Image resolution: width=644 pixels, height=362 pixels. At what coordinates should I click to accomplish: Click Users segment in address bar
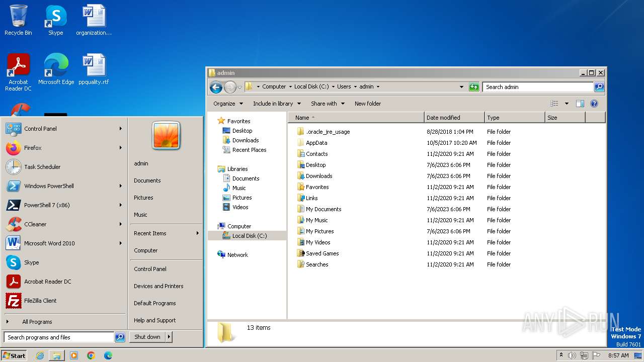pos(344,86)
